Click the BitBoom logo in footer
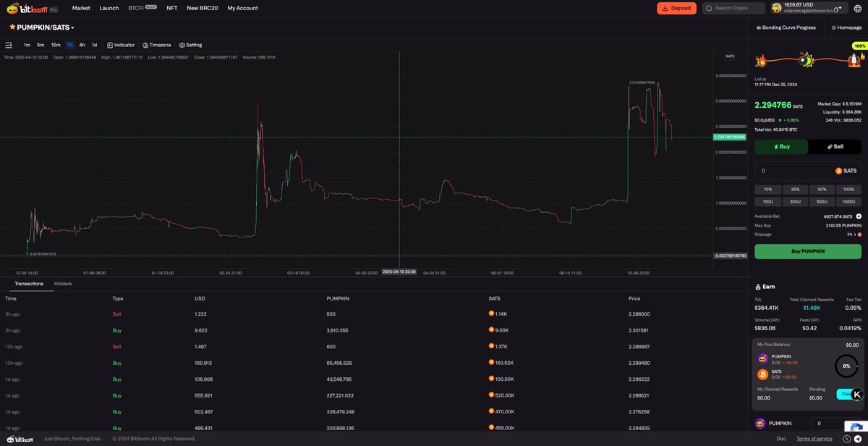Viewport: 868px width, 446px height. [x=20, y=439]
